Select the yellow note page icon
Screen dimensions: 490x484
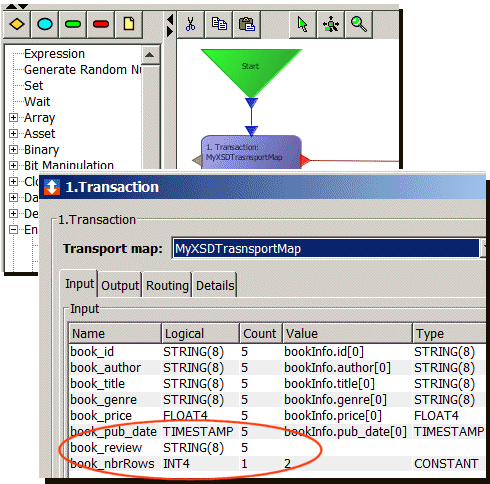coord(129,24)
